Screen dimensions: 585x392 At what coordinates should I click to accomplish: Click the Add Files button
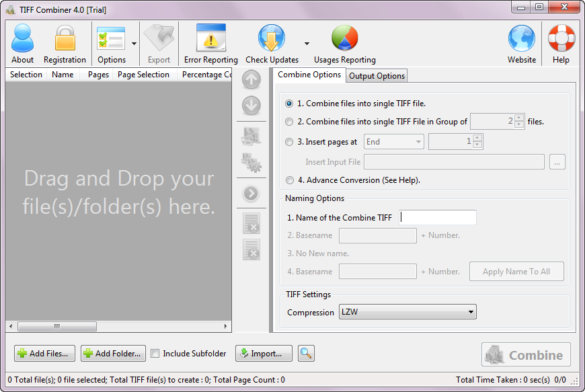point(44,353)
